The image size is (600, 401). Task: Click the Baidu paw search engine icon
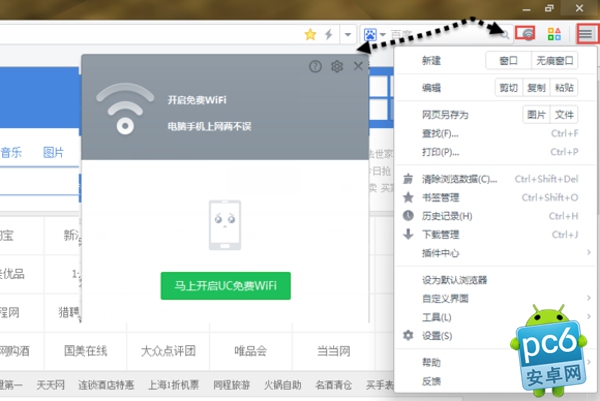371,34
